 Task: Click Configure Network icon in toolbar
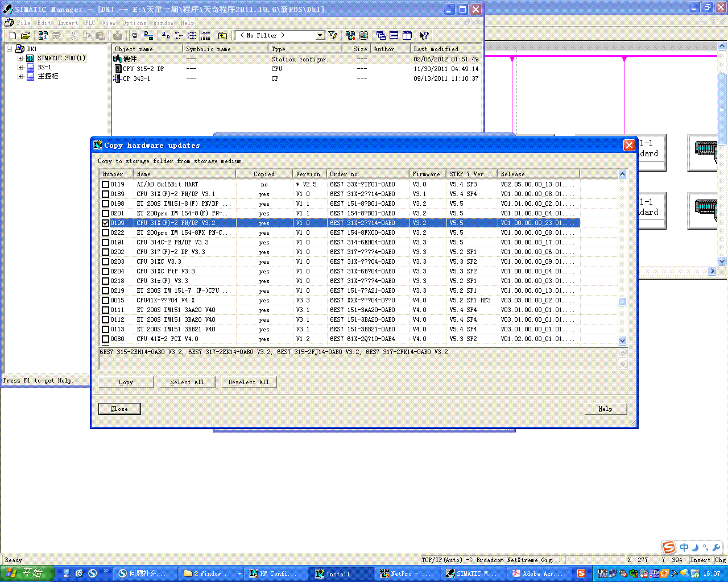coord(350,35)
